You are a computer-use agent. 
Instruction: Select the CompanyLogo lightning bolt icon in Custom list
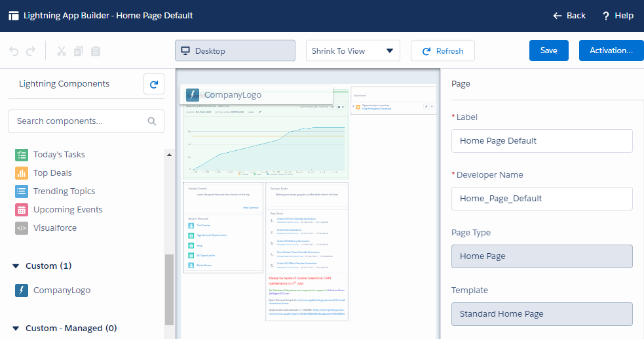tap(22, 290)
